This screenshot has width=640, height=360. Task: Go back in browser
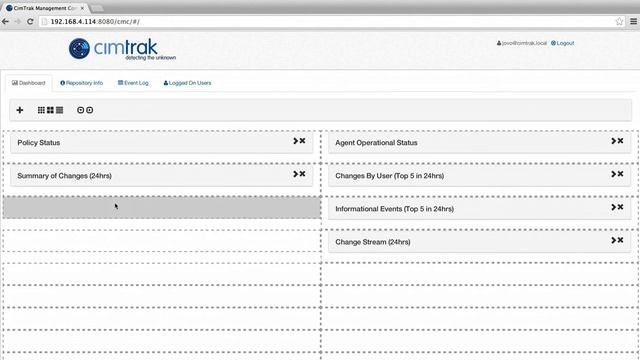pyautogui.click(x=5, y=22)
